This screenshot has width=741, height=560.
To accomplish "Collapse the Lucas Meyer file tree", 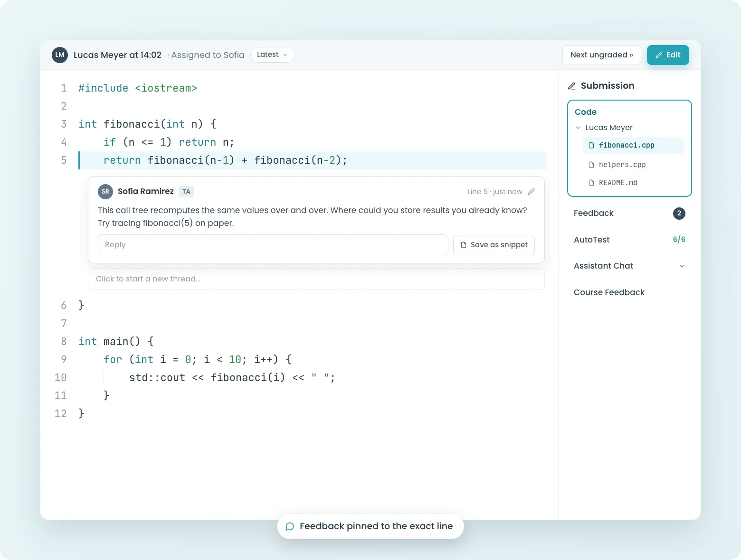I will click(x=578, y=128).
